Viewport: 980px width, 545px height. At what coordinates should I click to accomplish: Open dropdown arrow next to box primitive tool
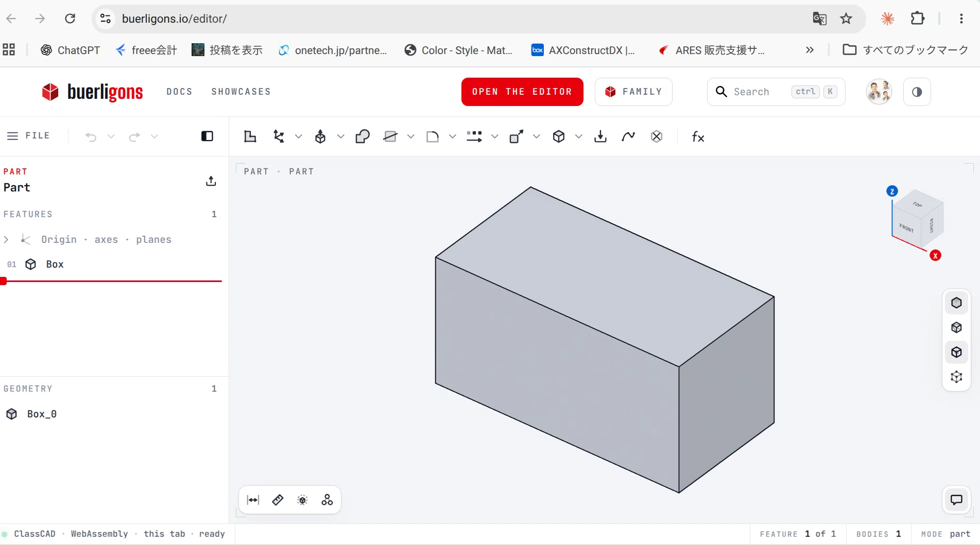(x=578, y=136)
